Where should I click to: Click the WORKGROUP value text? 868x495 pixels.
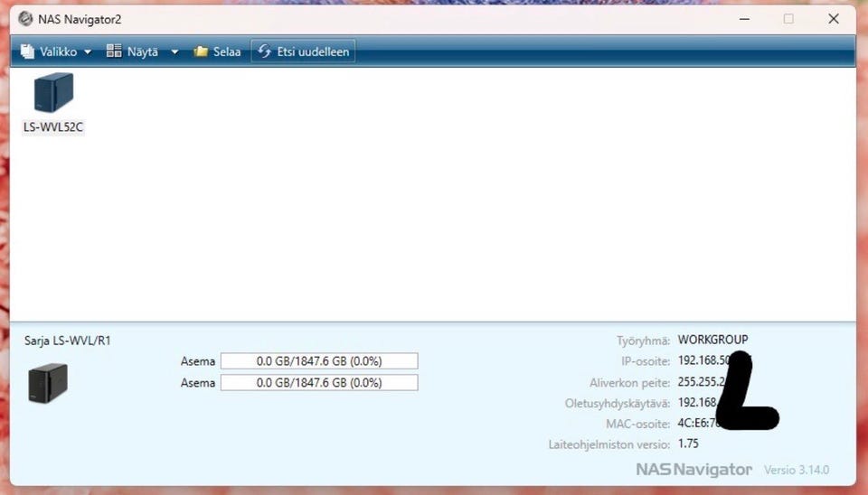[x=712, y=340]
